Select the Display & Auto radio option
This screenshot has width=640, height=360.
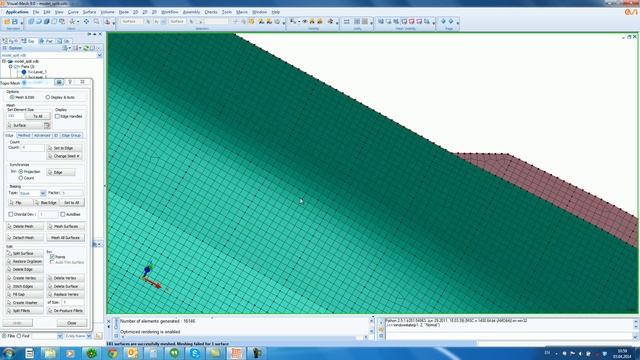(x=48, y=97)
